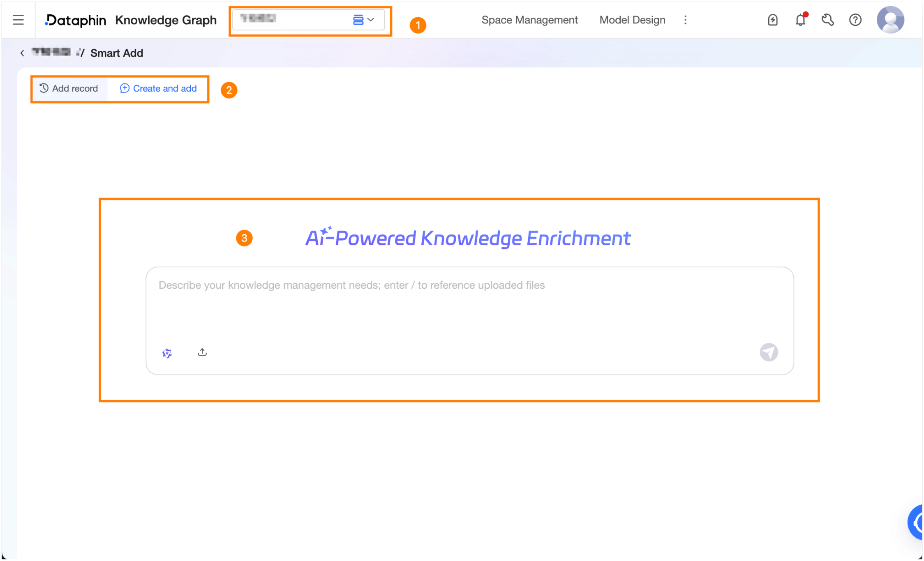Screen dimensions: 924x561
Task: Open the wrench tools icon
Action: pos(827,20)
